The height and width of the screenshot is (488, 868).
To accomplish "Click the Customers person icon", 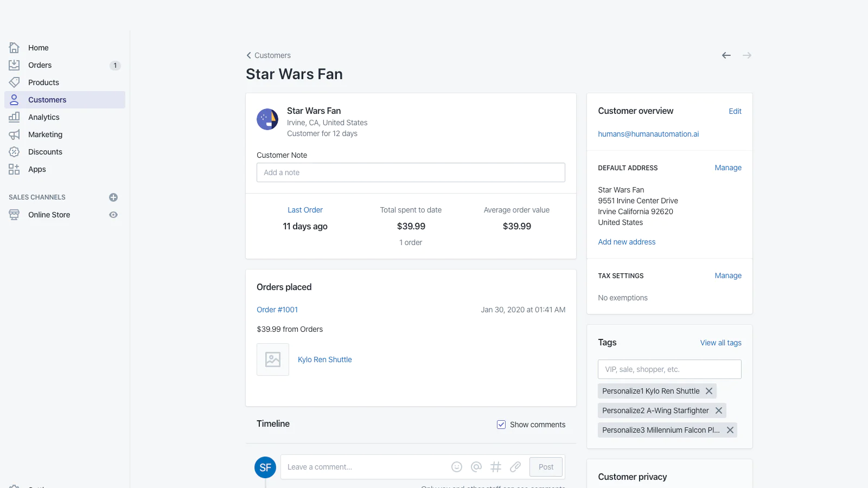I will tap(14, 100).
